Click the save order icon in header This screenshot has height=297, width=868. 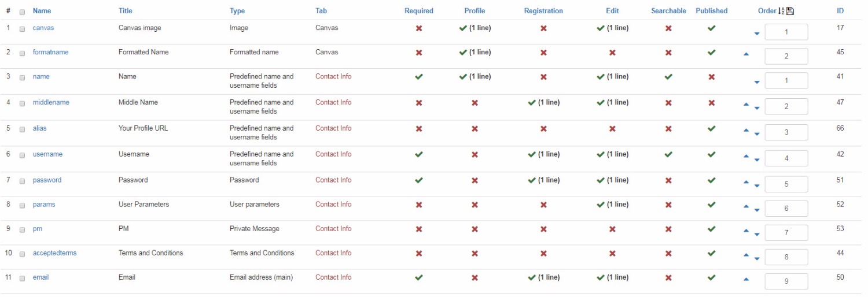(790, 11)
